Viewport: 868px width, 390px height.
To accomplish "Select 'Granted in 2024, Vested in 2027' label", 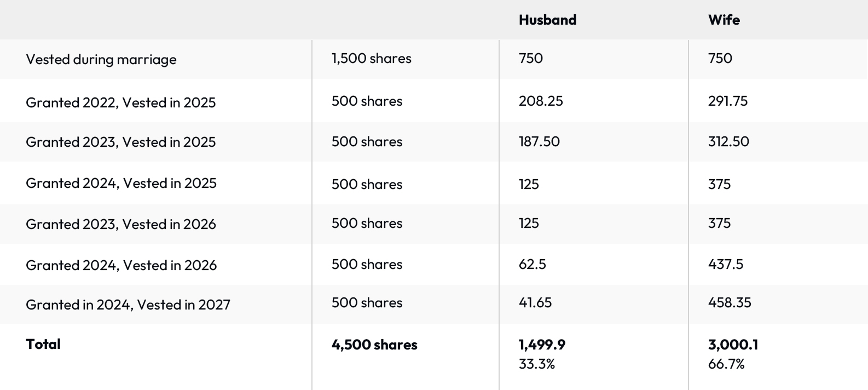I will pos(128,305).
